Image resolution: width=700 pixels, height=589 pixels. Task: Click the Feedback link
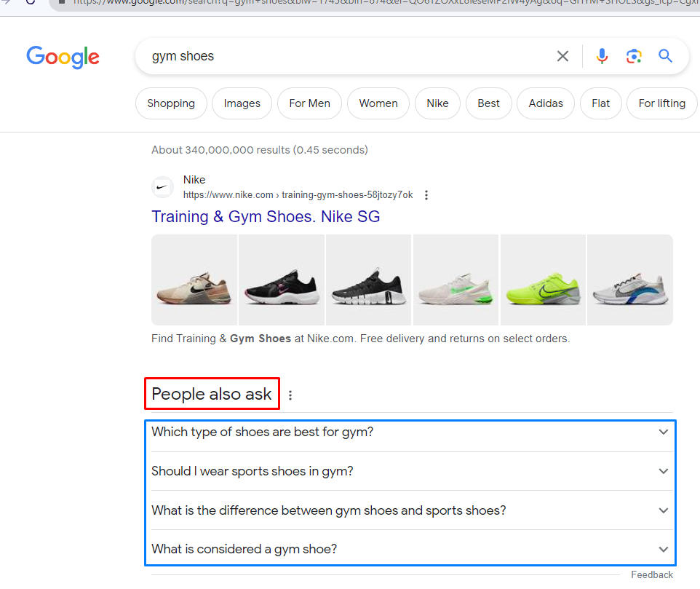652,574
